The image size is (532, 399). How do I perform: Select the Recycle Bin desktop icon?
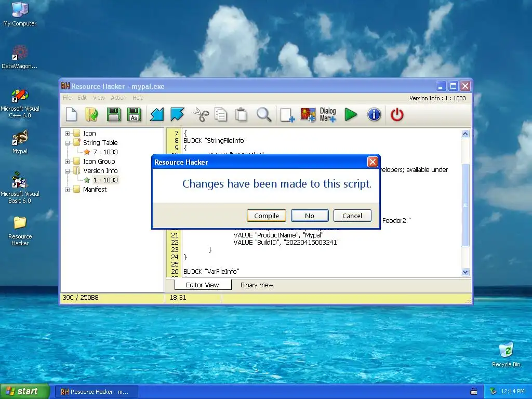[506, 354]
